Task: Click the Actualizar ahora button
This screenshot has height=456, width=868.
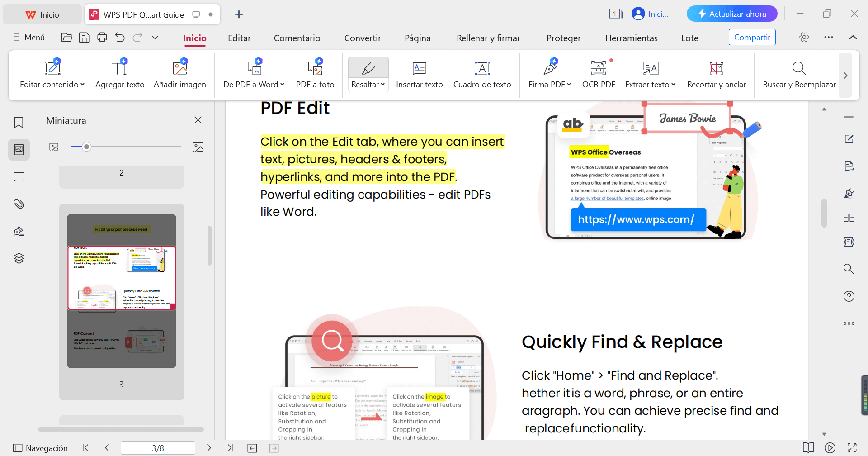Action: (731, 14)
